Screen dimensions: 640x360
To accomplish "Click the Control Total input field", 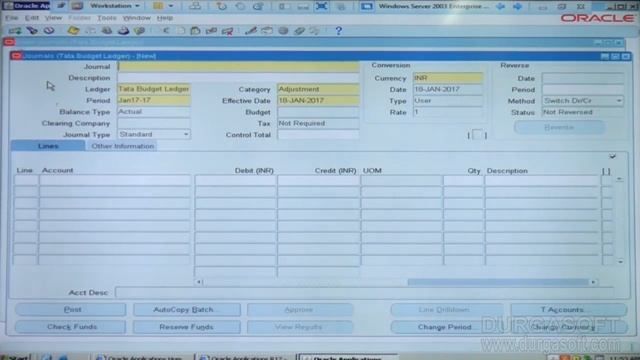I will 318,135.
